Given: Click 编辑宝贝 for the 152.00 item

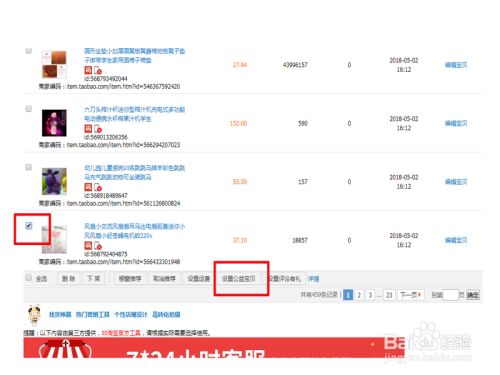Looking at the screenshot, I should pos(456,123).
